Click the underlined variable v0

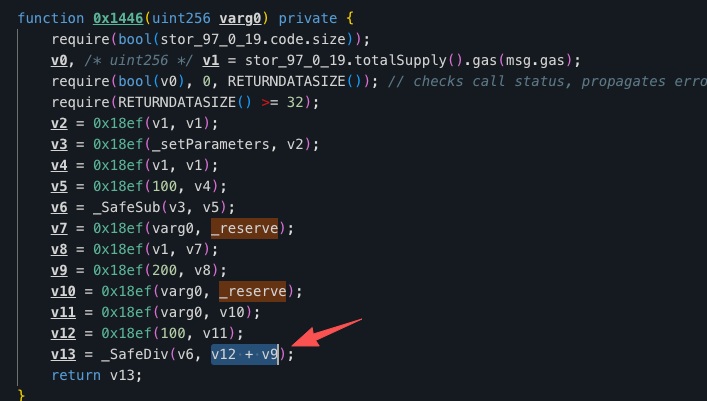pyautogui.click(x=59, y=60)
